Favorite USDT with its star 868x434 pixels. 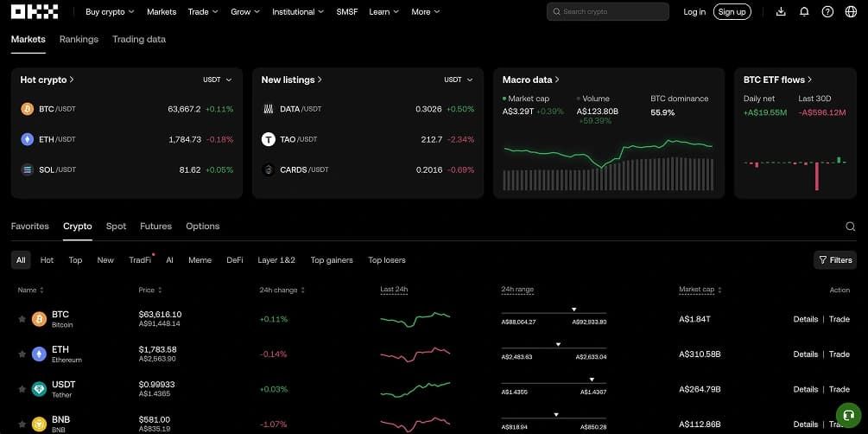click(x=22, y=389)
